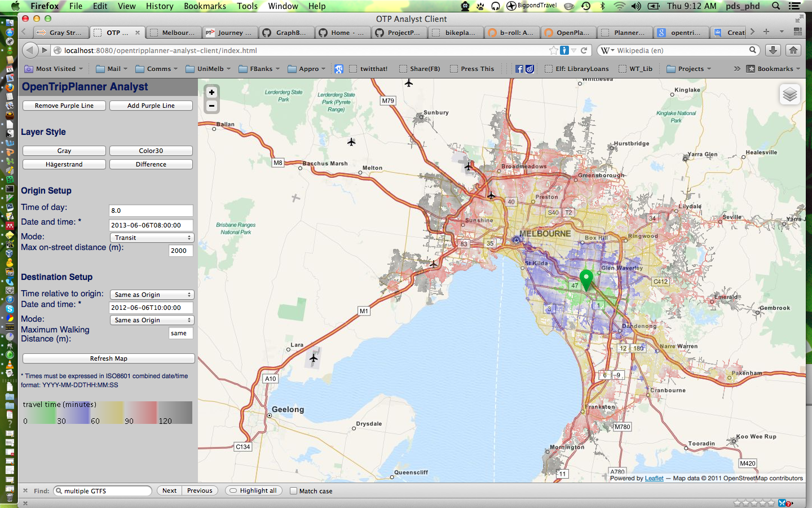The height and width of the screenshot is (508, 812).
Task: Click the Refresh Map button
Action: coord(108,358)
